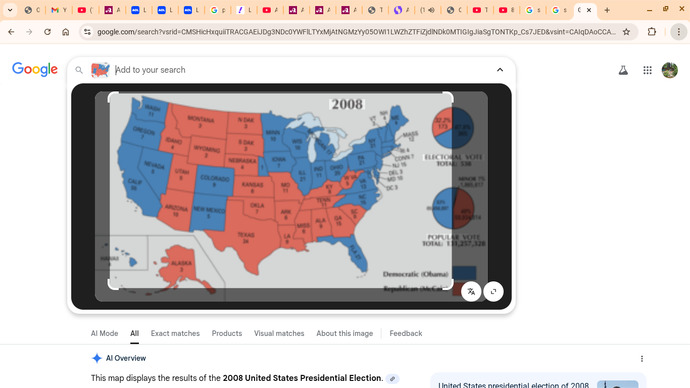The image size is (690, 388).
Task: Switch to AI Mode
Action: tap(104, 333)
